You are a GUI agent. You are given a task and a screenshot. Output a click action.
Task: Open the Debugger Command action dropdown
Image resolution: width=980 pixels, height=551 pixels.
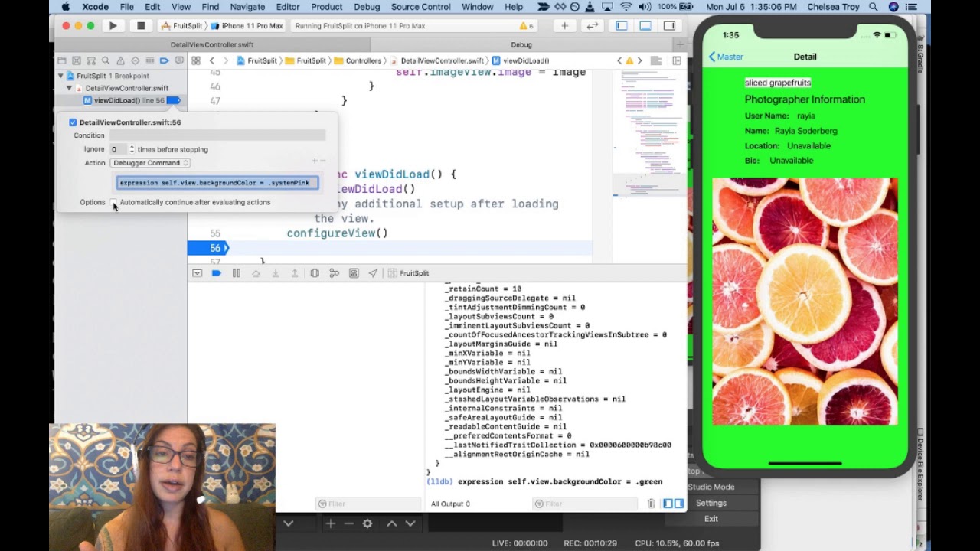[149, 163]
